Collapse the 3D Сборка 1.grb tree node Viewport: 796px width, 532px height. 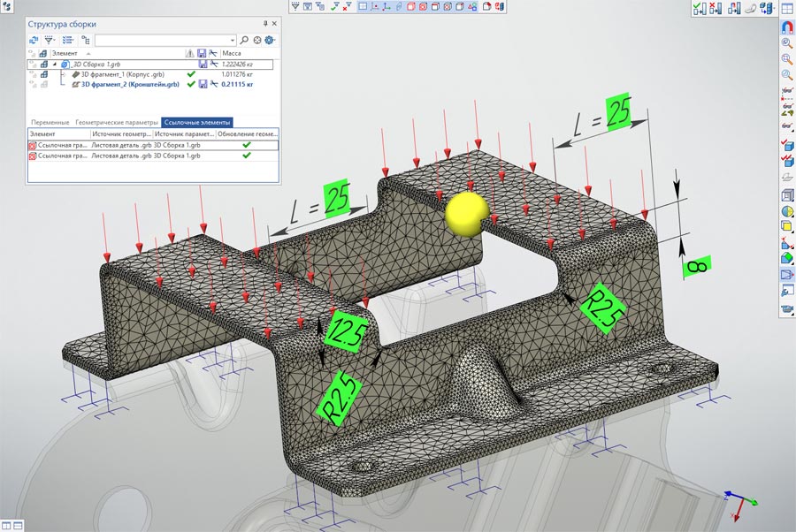click(x=54, y=65)
